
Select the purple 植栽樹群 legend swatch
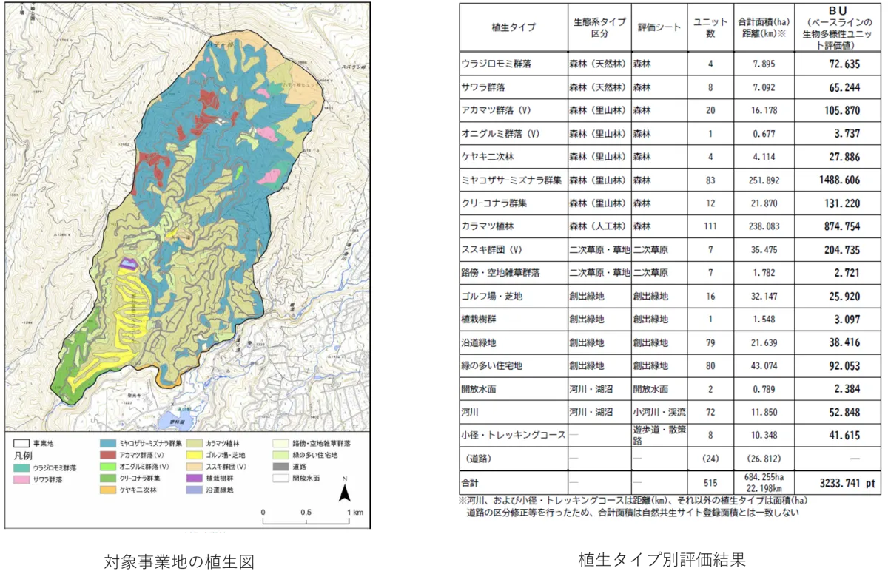tap(191, 478)
